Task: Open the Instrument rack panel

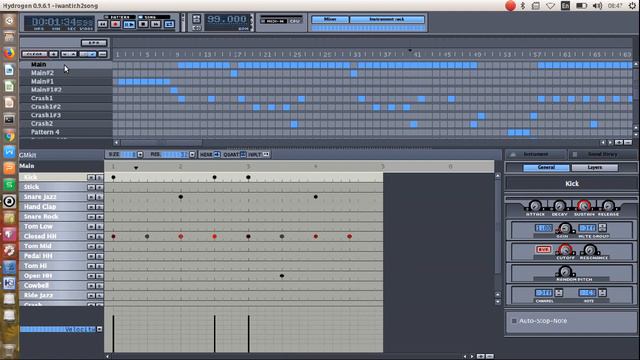Action: click(387, 19)
